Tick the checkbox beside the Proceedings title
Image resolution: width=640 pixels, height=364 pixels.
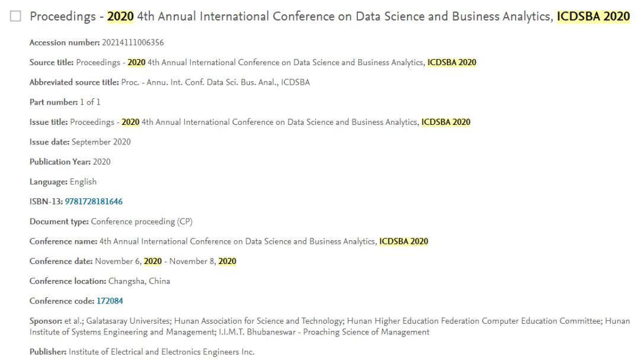[16, 18]
